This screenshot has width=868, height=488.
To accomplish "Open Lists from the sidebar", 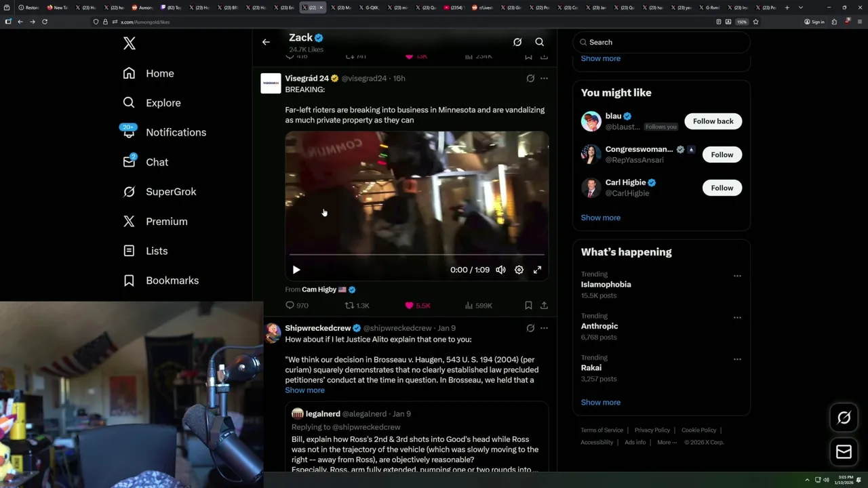I will [x=145, y=251].
